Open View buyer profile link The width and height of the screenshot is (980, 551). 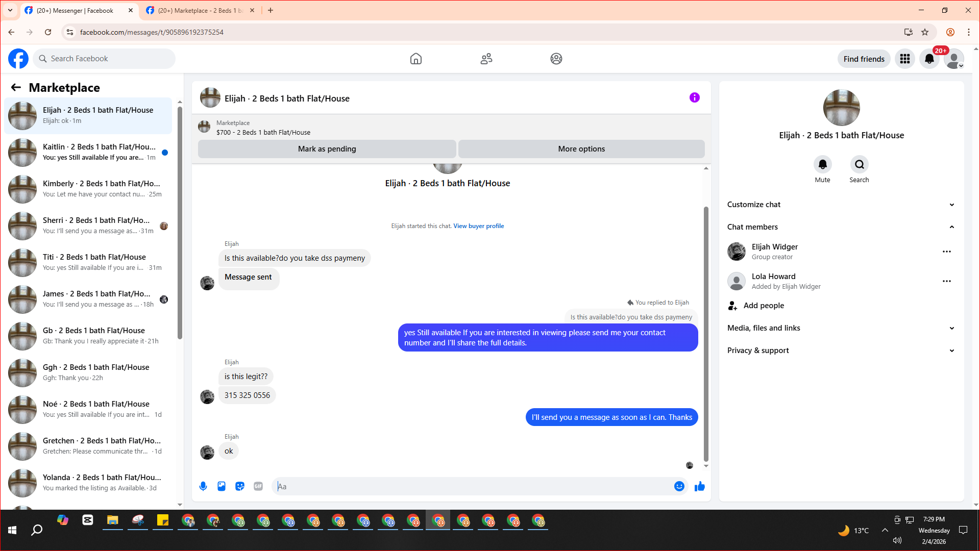[x=478, y=226]
